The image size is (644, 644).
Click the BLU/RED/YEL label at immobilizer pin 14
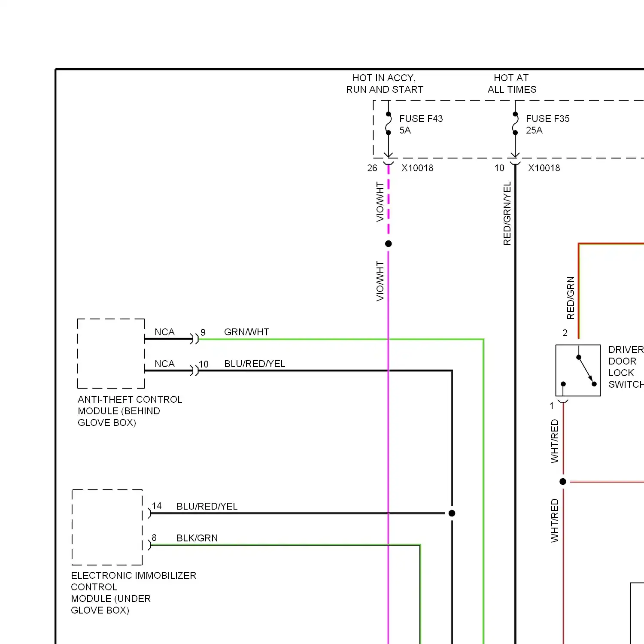(x=207, y=507)
